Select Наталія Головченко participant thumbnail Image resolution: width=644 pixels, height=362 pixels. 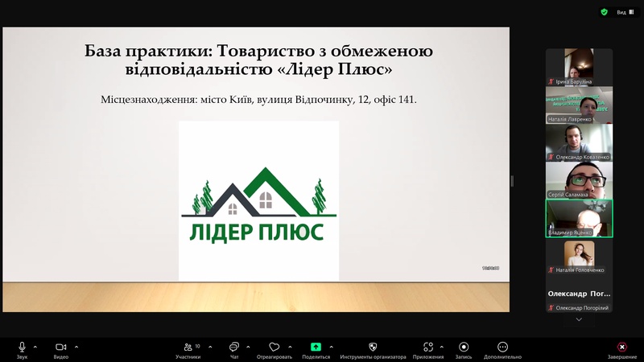tap(579, 256)
